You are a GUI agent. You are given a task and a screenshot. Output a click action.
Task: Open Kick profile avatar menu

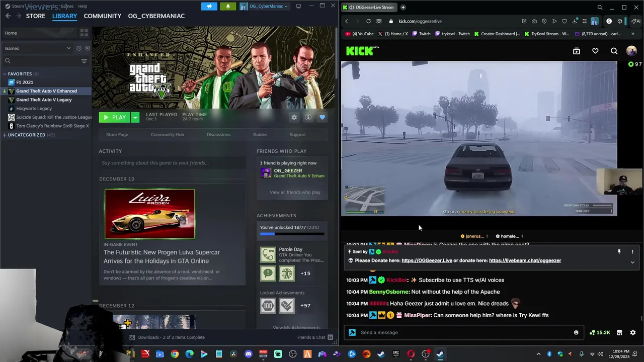tap(631, 51)
